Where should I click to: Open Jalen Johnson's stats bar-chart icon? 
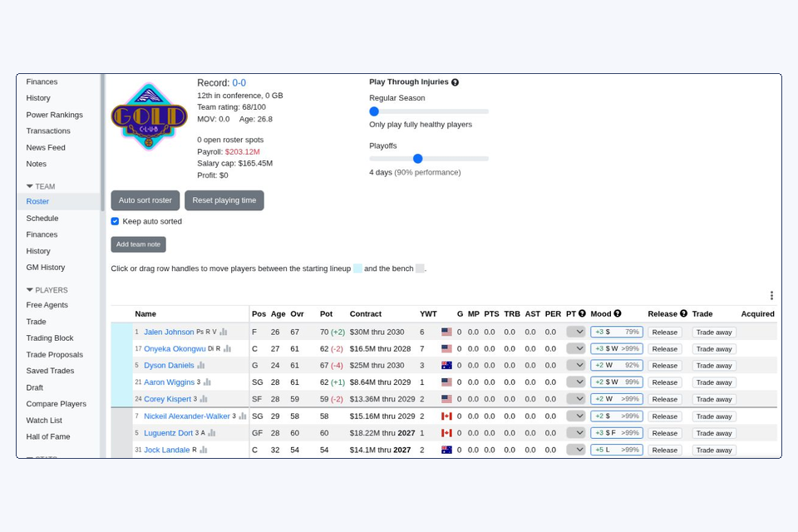click(224, 332)
